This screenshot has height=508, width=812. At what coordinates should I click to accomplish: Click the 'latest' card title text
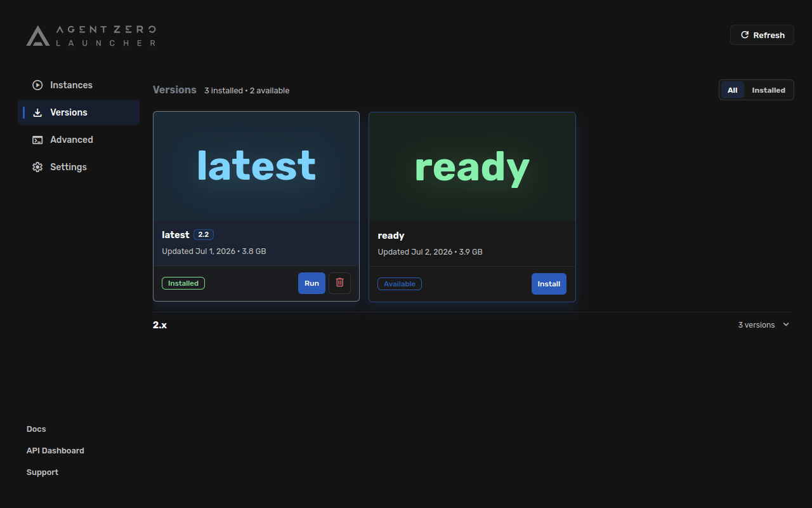pos(176,235)
